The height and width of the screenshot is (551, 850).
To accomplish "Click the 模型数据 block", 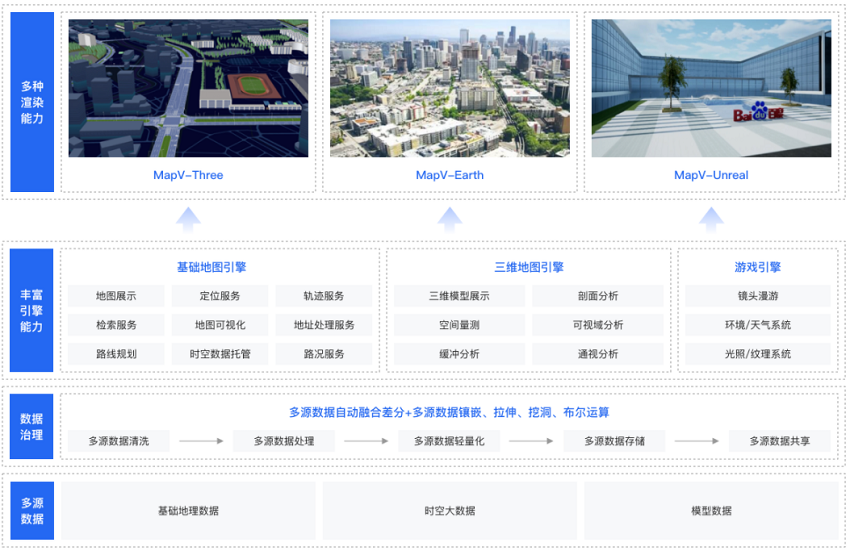I will click(711, 510).
